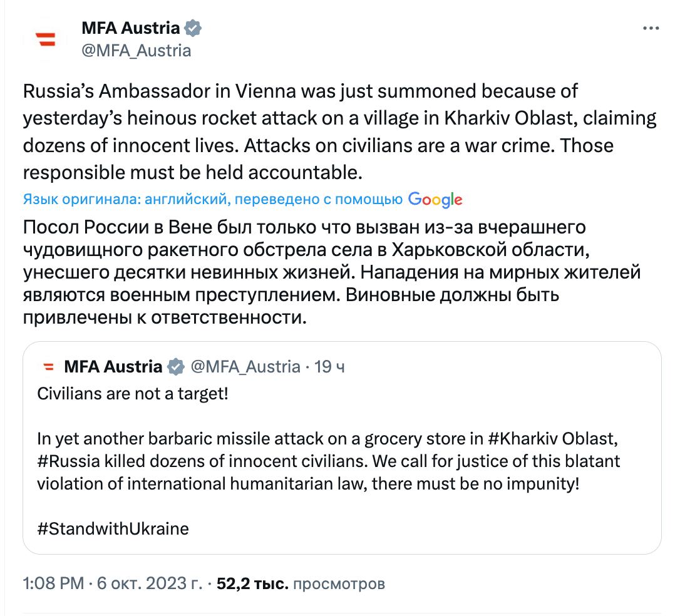Click the small avatar in the quoted tweet
This screenshot has width=680, height=616.
pyautogui.click(x=46, y=367)
